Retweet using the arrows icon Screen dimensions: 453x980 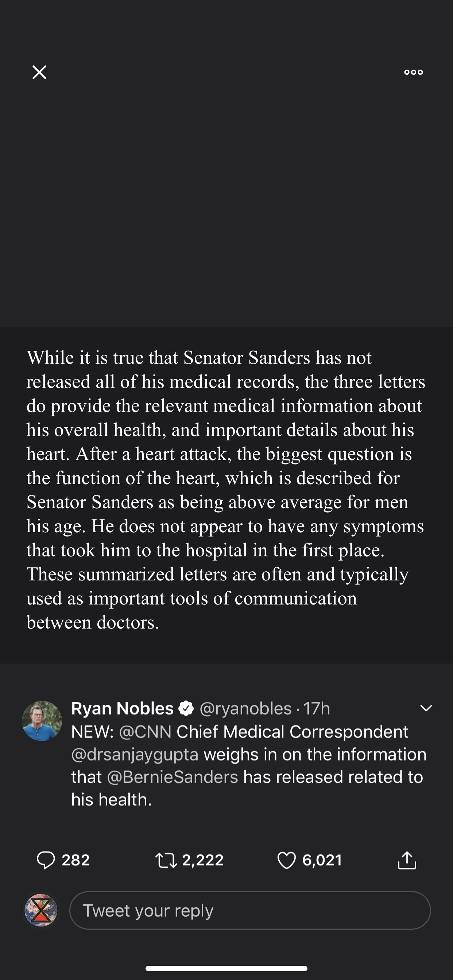pyautogui.click(x=166, y=860)
